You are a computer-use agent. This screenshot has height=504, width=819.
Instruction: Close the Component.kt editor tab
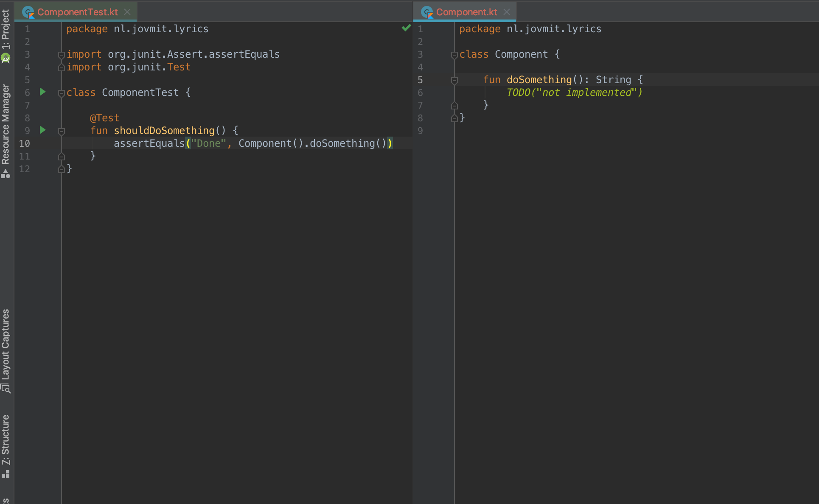click(506, 12)
